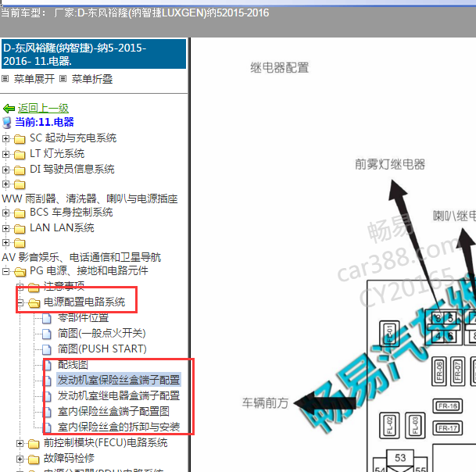Click the 当前:11.电器 label

(45, 122)
